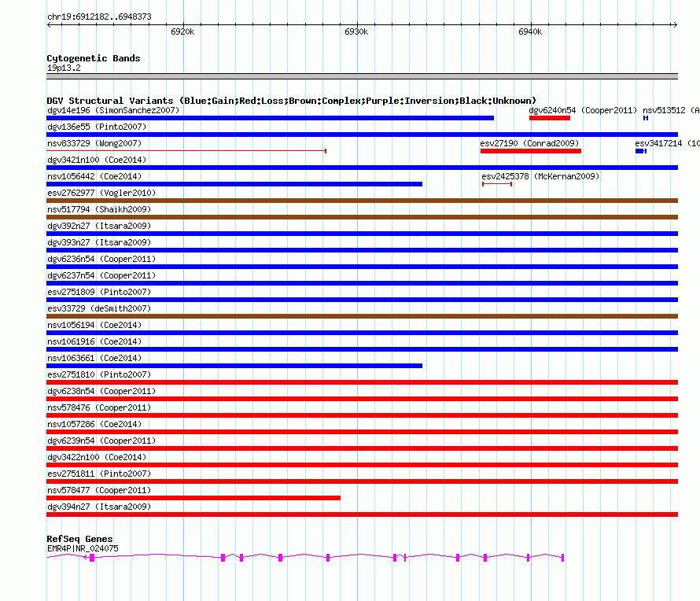Viewport: 700px width, 601px height.
Task: Click the 6930k ruler label
Action: point(356,31)
